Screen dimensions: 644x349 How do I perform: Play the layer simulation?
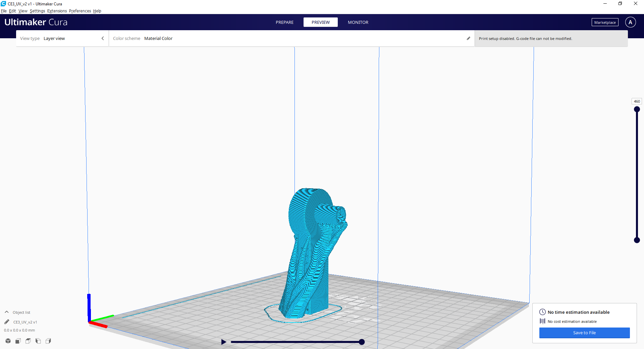(223, 342)
